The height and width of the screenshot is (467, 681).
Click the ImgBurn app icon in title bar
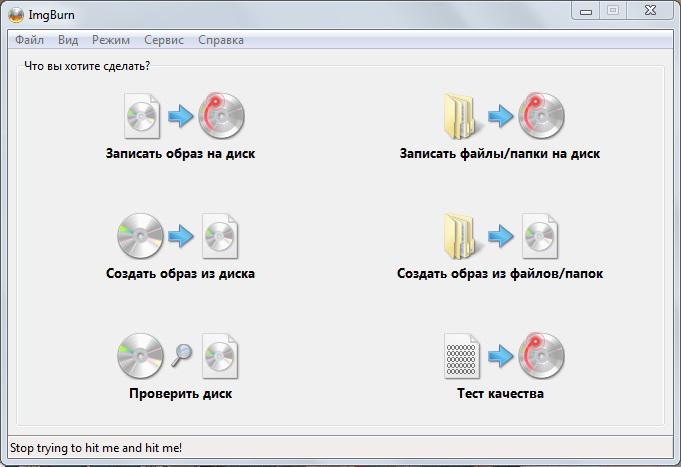15,13
